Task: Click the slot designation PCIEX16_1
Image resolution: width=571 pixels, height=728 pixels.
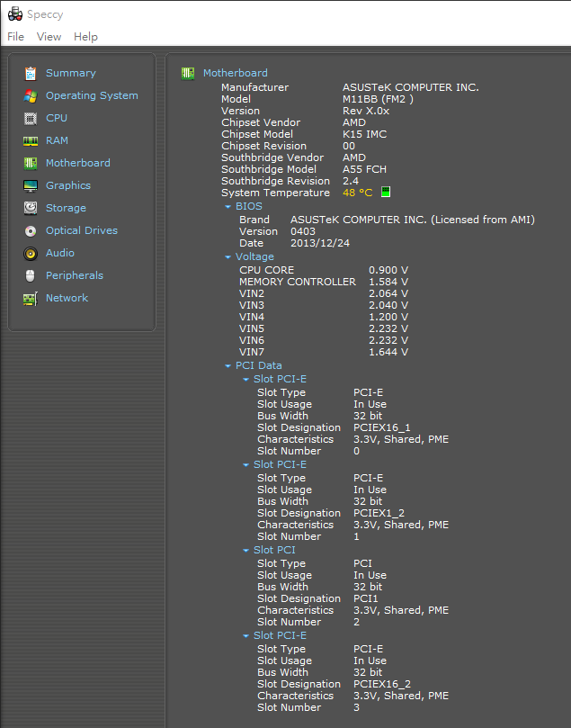Action: (382, 427)
